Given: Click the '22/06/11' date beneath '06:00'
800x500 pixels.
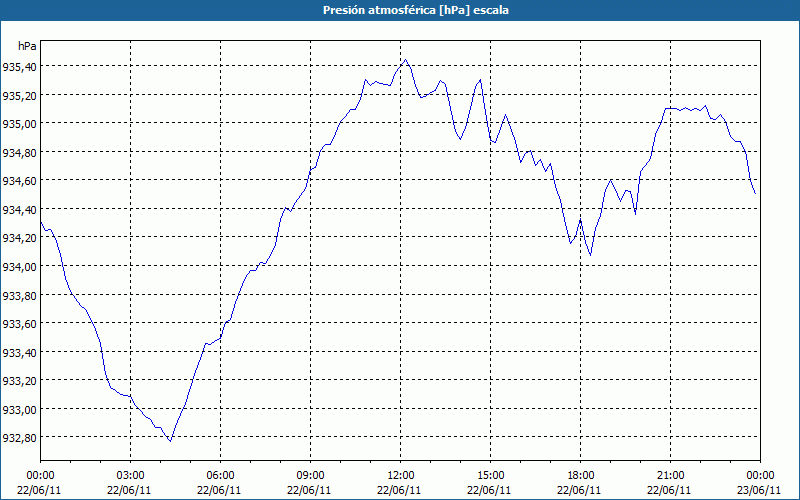Looking at the screenshot, I should (x=219, y=490).
